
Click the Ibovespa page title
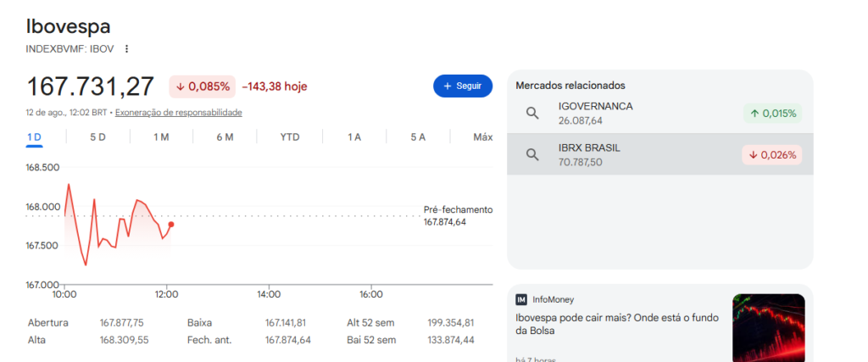click(68, 26)
